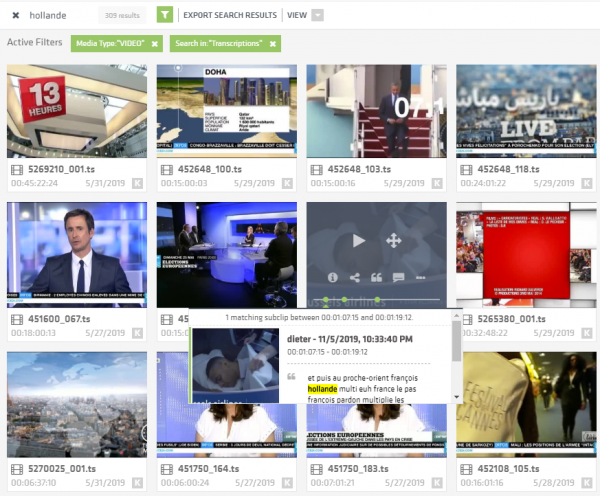Click the K badge on 451750_183.ts card
Image resolution: width=600 pixels, height=496 pixels.
(x=437, y=483)
